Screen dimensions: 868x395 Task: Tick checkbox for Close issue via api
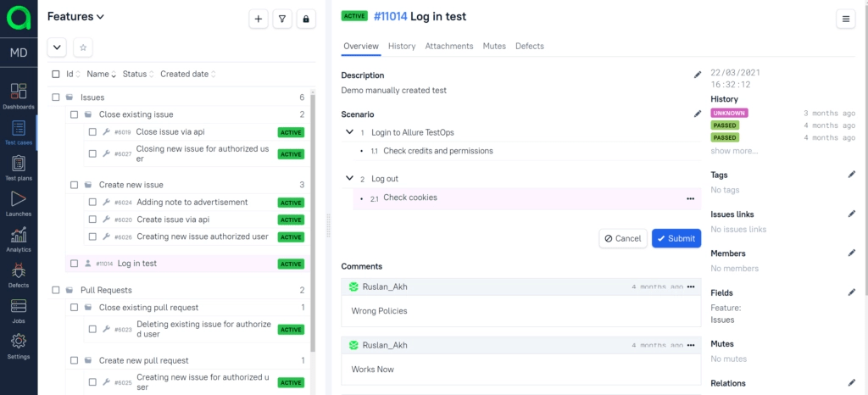[x=93, y=131]
